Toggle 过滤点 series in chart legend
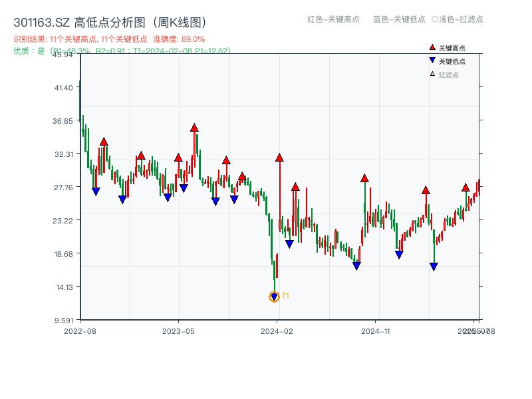This screenshot has width=532, height=399. click(444, 74)
